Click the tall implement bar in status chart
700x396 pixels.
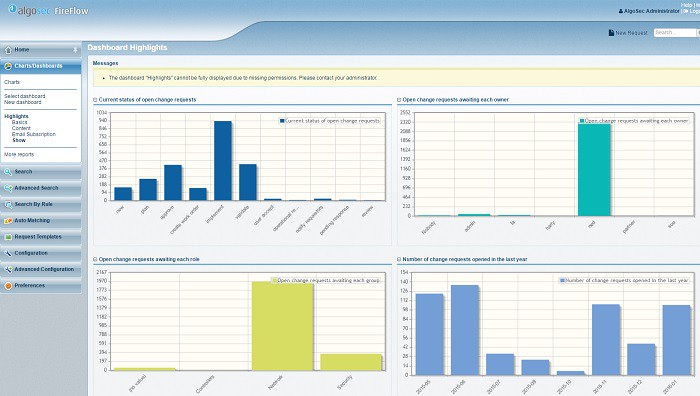point(223,161)
